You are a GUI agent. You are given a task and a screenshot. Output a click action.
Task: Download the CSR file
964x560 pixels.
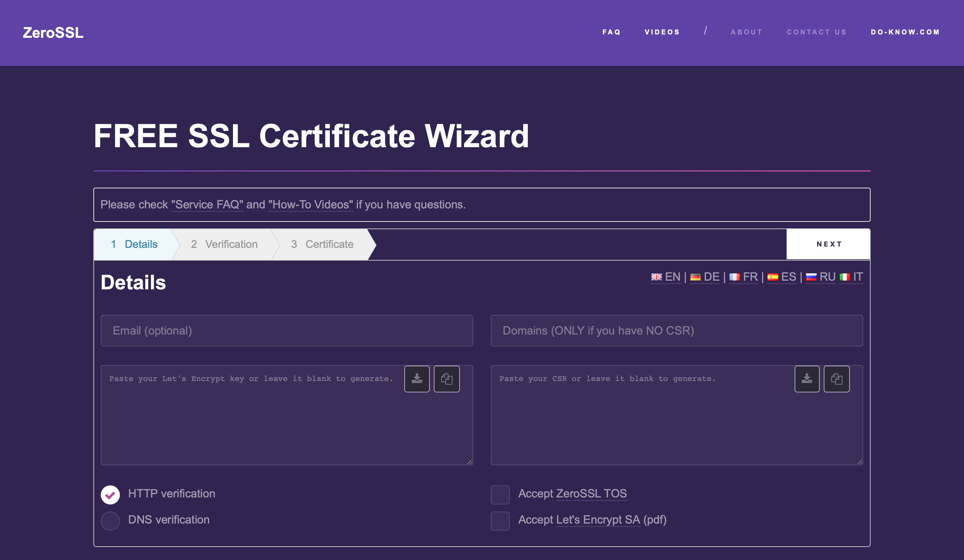(807, 379)
